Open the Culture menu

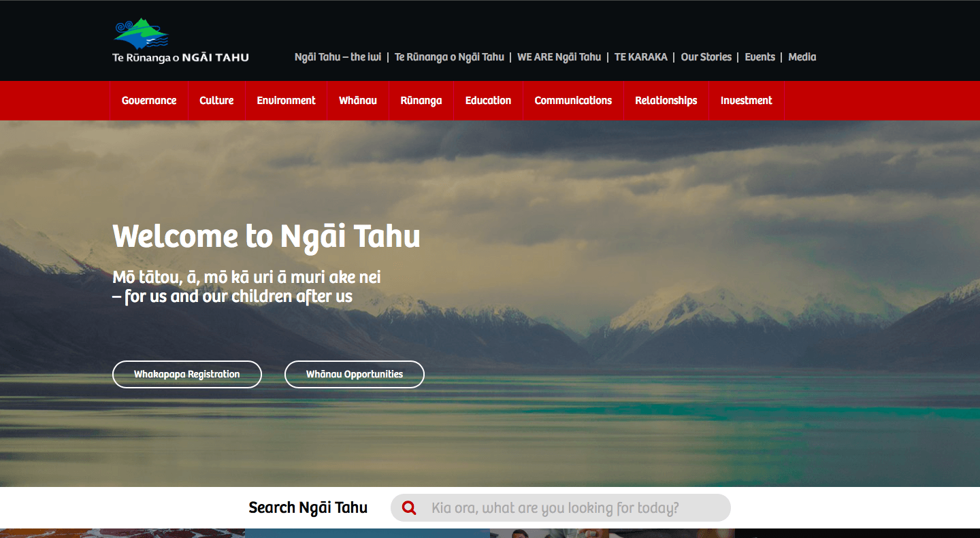click(216, 101)
